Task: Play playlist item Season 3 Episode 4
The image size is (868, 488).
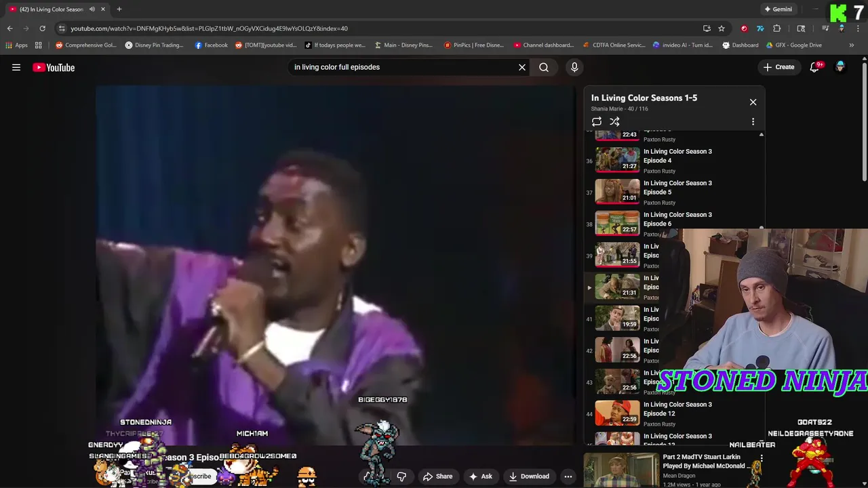Action: click(675, 161)
